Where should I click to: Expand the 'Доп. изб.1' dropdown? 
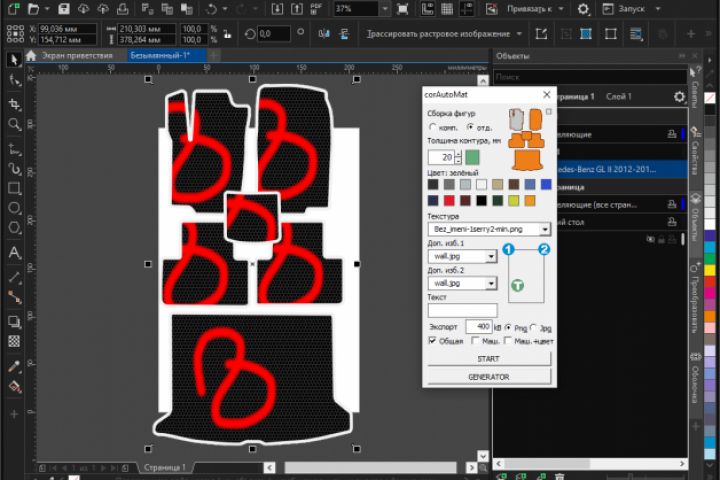[491, 256]
